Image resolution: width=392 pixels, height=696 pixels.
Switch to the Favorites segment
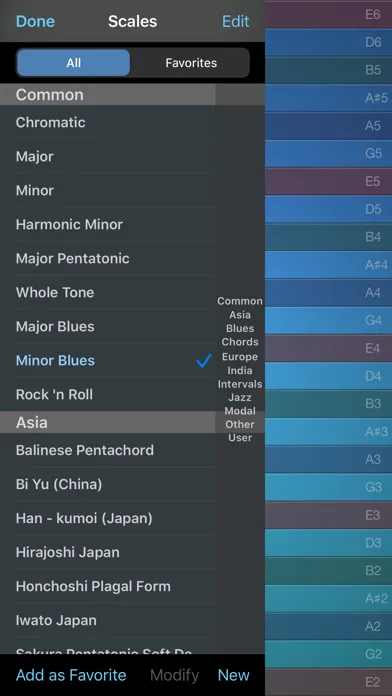coord(191,63)
